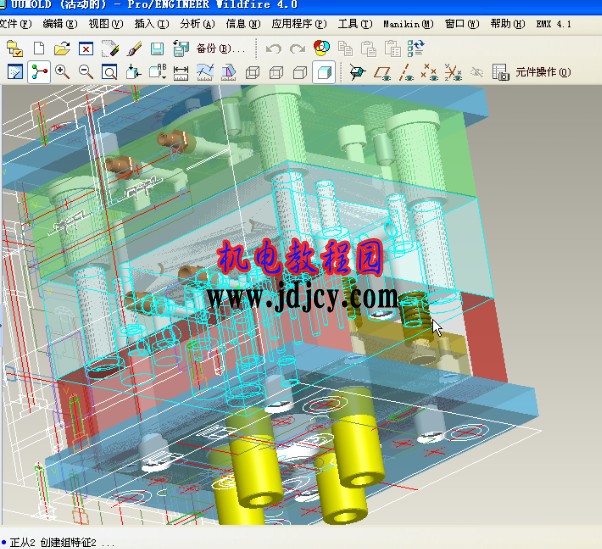Click the greyed-out annotation display eye icon
The width and height of the screenshot is (602, 549).
[476, 72]
